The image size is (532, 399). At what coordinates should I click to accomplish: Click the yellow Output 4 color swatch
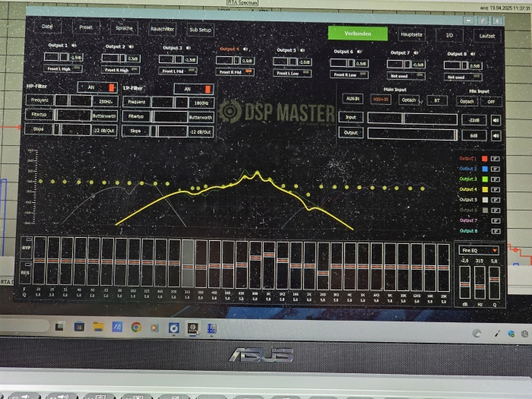click(483, 189)
